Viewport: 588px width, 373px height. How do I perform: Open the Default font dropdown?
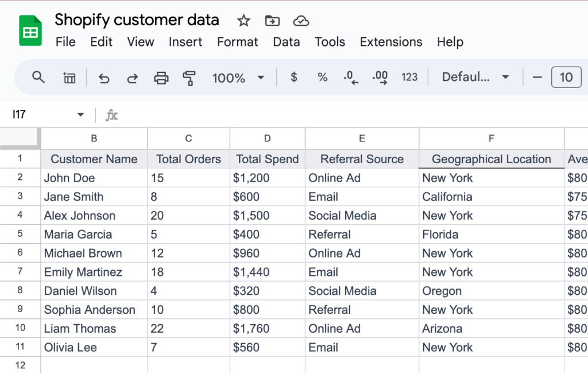[x=475, y=78]
